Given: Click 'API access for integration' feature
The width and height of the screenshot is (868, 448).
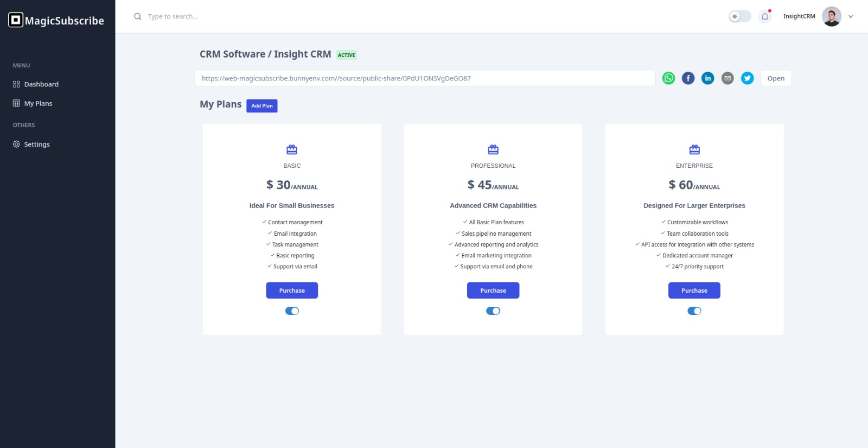Looking at the screenshot, I should point(698,244).
